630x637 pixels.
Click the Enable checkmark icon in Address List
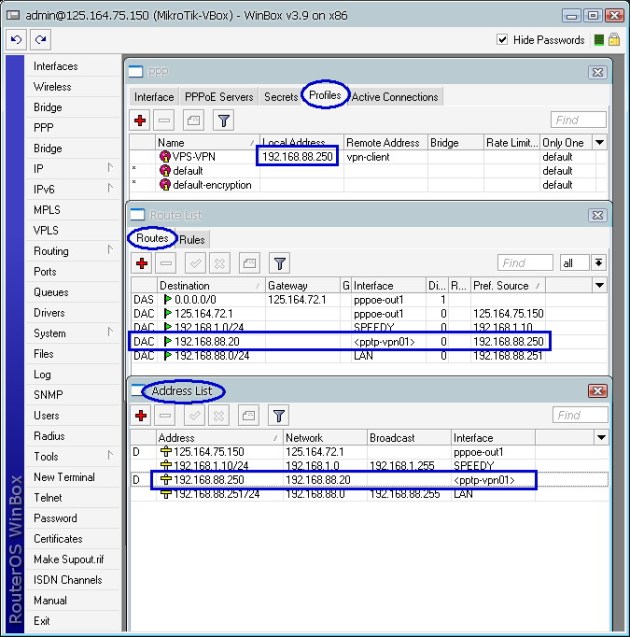pyautogui.click(x=195, y=416)
